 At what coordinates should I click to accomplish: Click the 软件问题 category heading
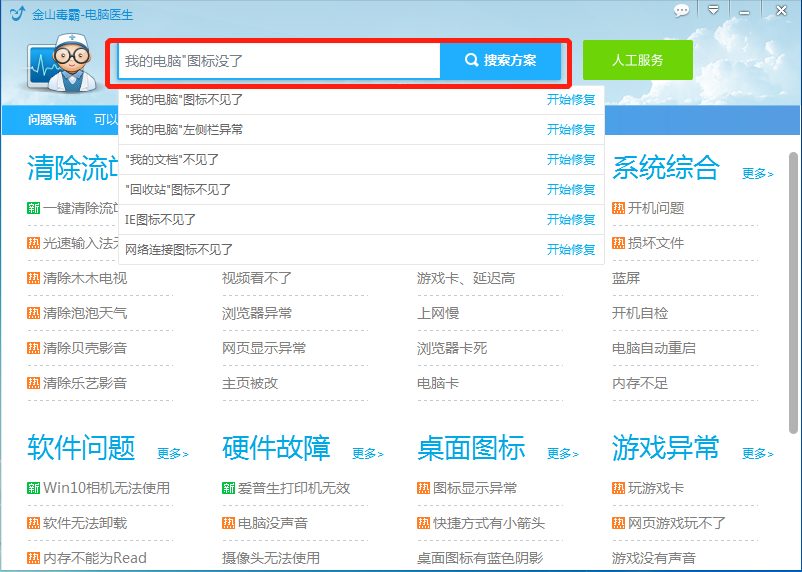(x=81, y=448)
